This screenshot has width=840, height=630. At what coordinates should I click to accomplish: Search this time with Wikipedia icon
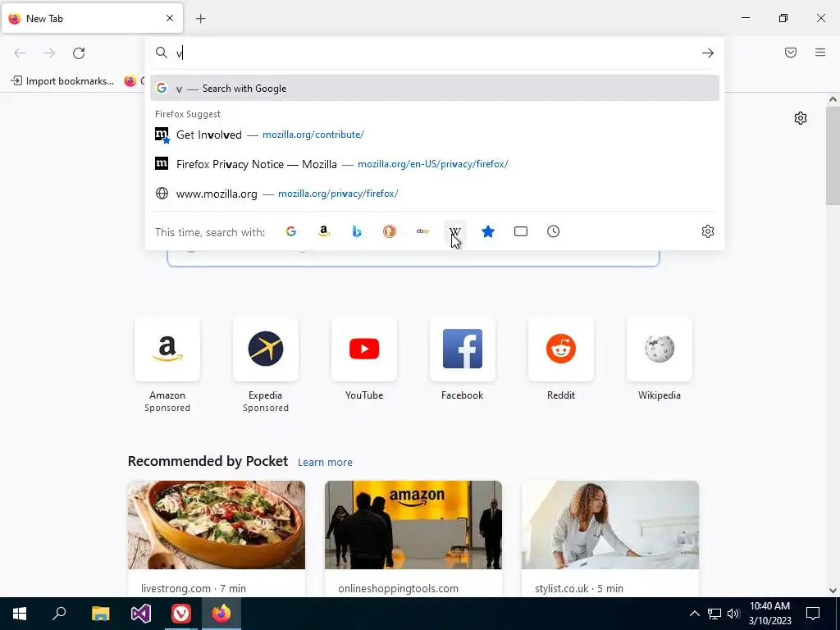point(454,231)
